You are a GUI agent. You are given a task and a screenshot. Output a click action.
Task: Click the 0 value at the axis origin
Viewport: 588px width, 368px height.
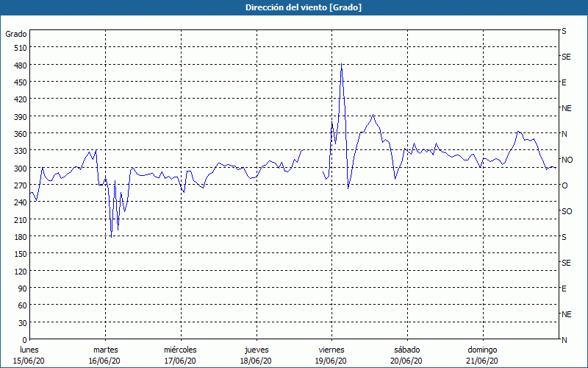click(25, 340)
